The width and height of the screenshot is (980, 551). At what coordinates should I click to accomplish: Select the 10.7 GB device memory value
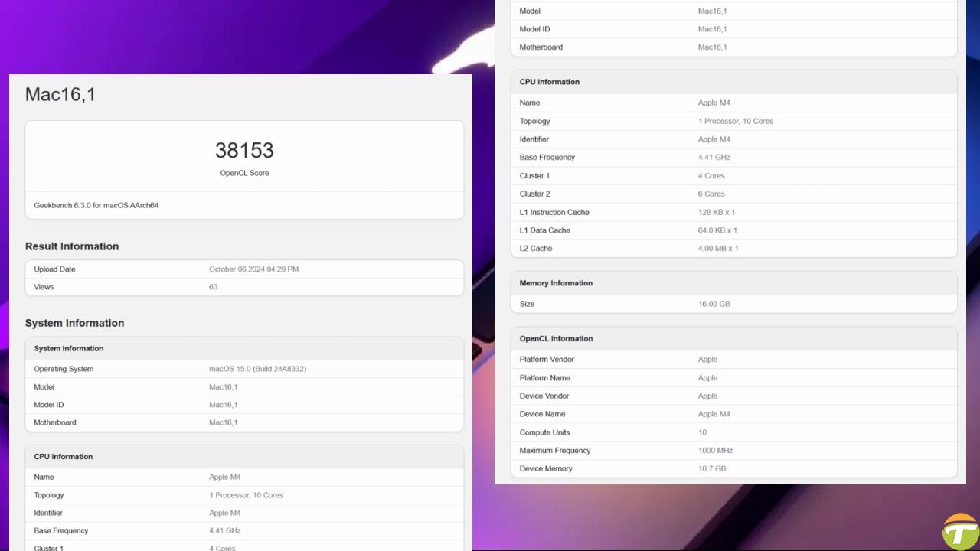coord(712,468)
